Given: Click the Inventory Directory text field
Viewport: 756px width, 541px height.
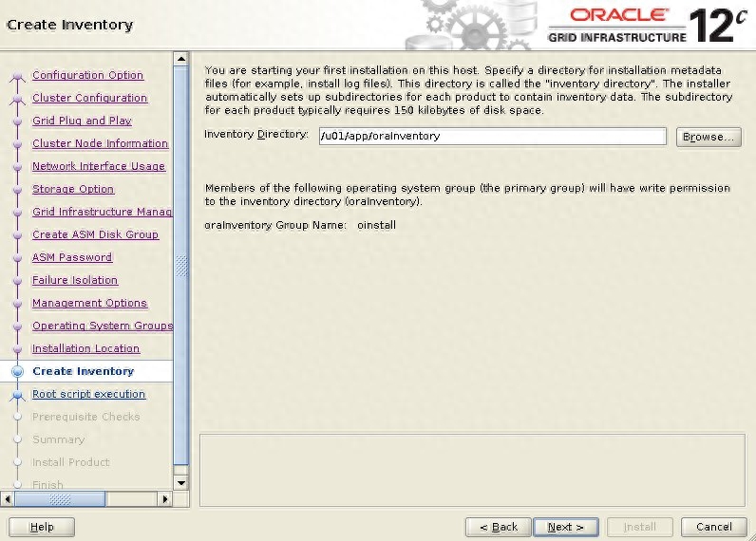Looking at the screenshot, I should (491, 137).
